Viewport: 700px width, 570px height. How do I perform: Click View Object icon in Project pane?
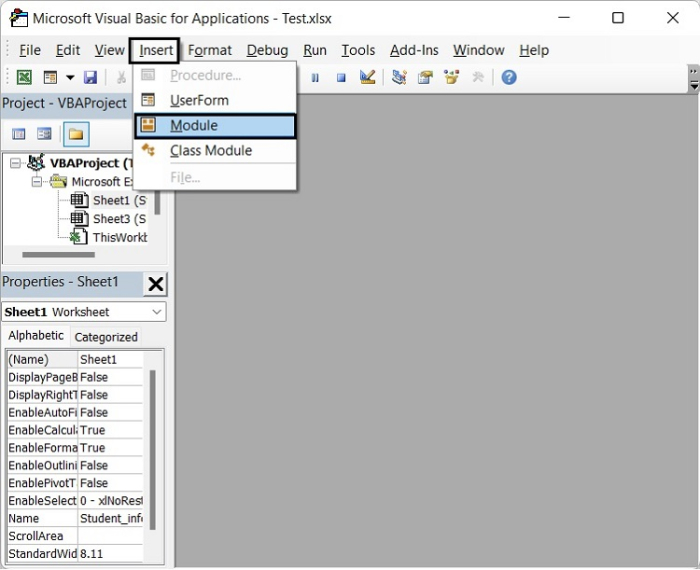point(44,134)
